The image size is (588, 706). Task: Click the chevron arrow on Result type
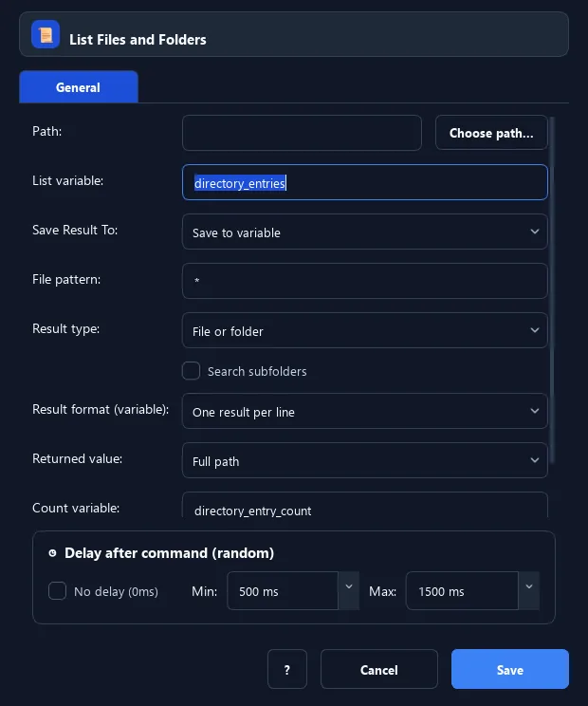click(535, 330)
